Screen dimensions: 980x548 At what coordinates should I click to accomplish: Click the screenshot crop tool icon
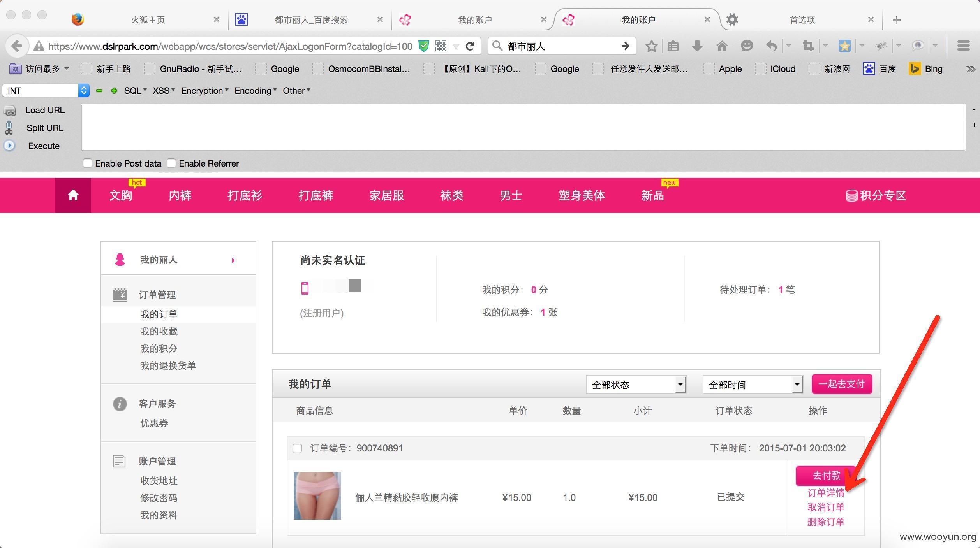[808, 46]
